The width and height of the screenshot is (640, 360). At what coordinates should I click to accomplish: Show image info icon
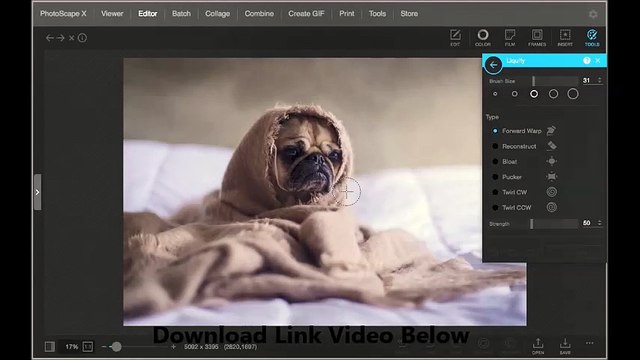point(82,38)
